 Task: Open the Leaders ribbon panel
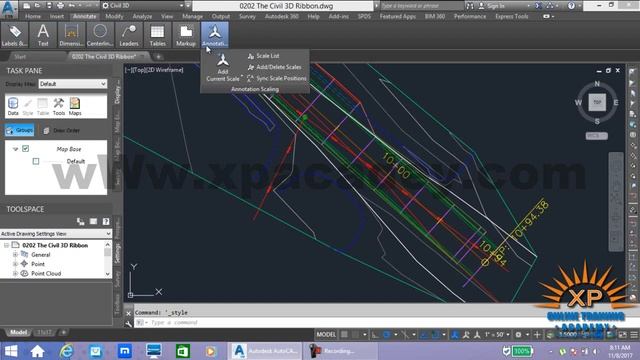click(x=129, y=35)
